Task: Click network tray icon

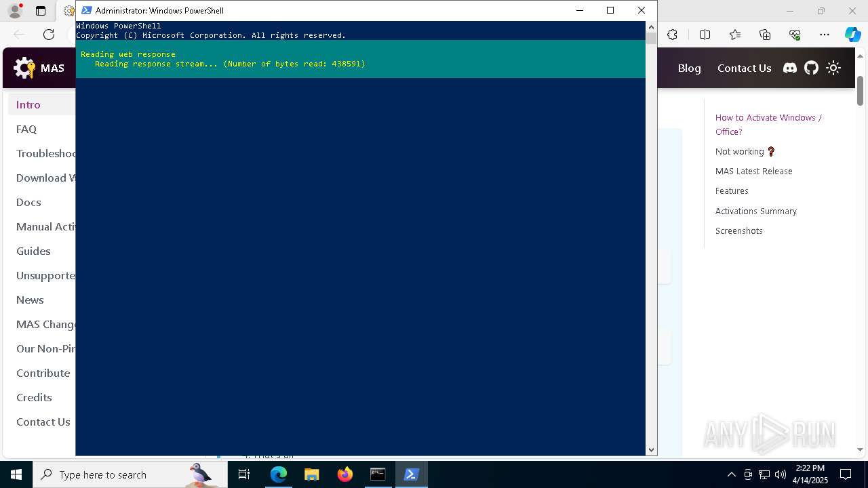Action: pyautogui.click(x=764, y=474)
